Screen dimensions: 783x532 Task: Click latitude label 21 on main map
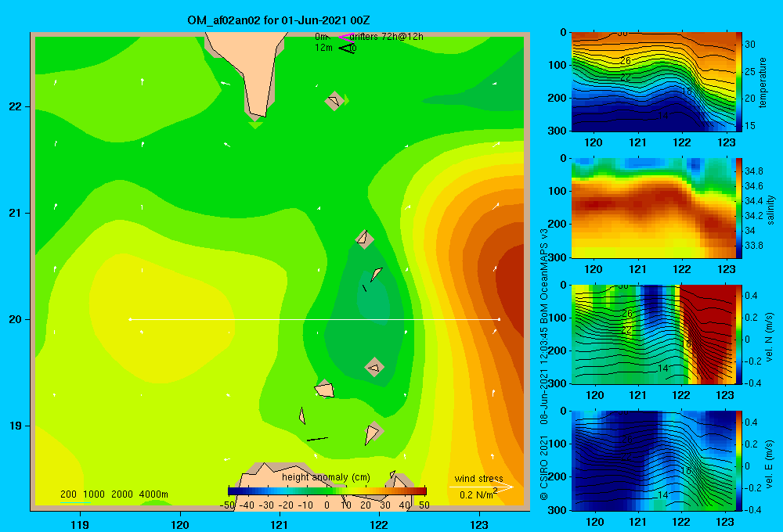15,213
